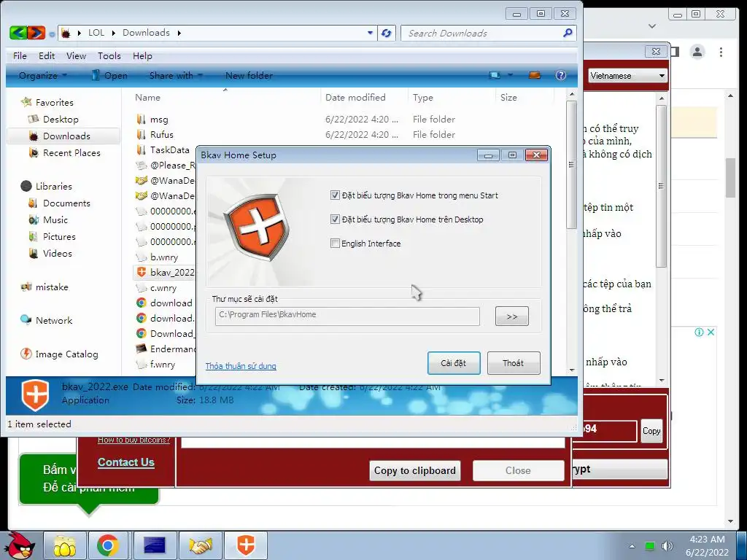This screenshot has width=747, height=560.
Task: Uncheck the Bkav Home Start menu icon option
Action: (x=335, y=195)
